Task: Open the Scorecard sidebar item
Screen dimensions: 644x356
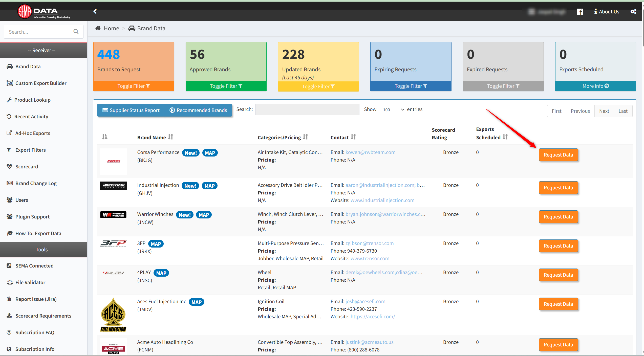Action: point(27,167)
